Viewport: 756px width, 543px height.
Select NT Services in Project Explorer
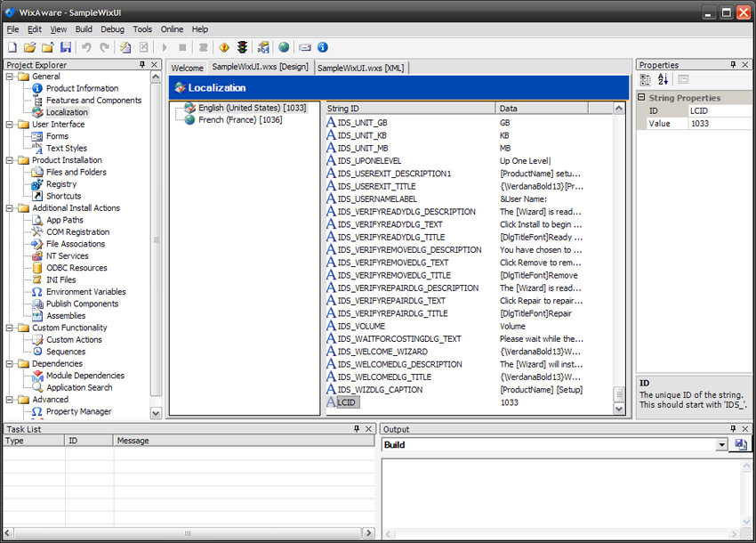tap(68, 255)
